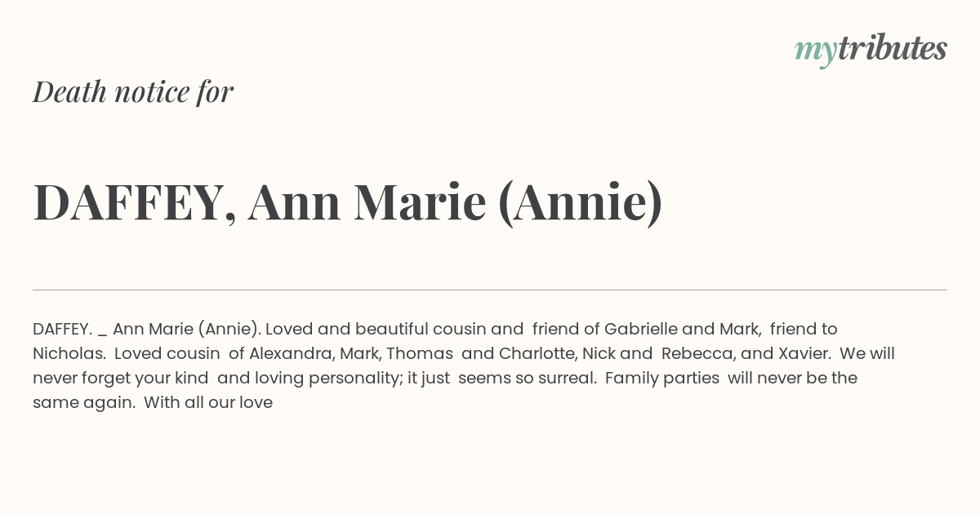The image size is (980, 514).
Task: Click the mytributes logo
Action: pos(871,50)
